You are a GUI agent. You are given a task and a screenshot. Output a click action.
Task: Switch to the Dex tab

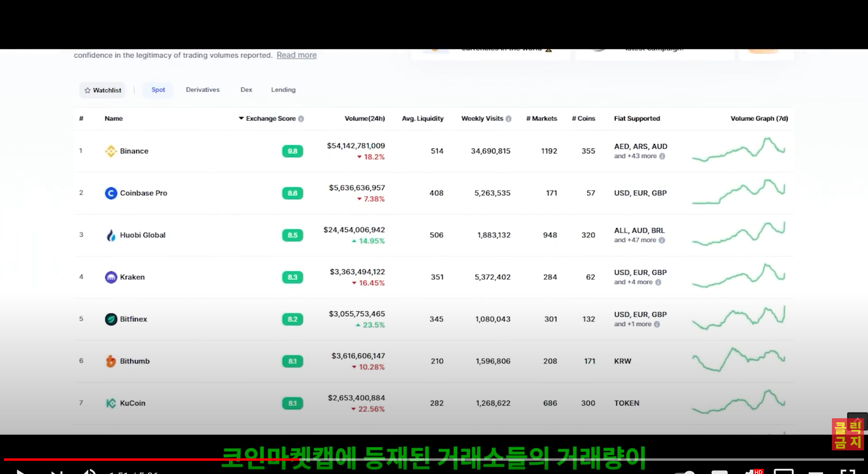click(246, 90)
